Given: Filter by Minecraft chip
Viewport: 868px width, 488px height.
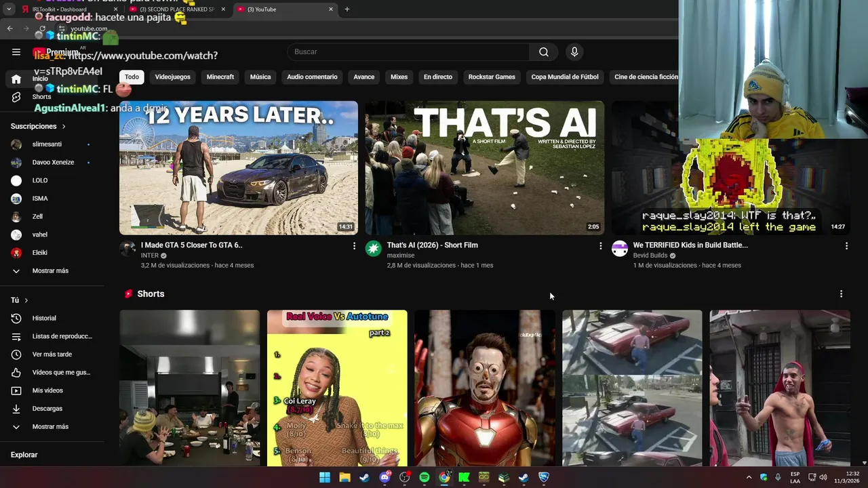Looking at the screenshot, I should [x=220, y=77].
